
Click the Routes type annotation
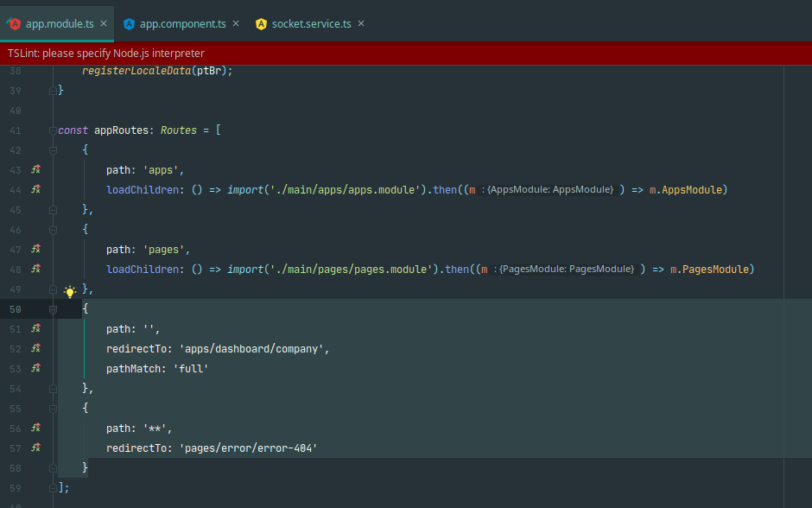tap(179, 130)
